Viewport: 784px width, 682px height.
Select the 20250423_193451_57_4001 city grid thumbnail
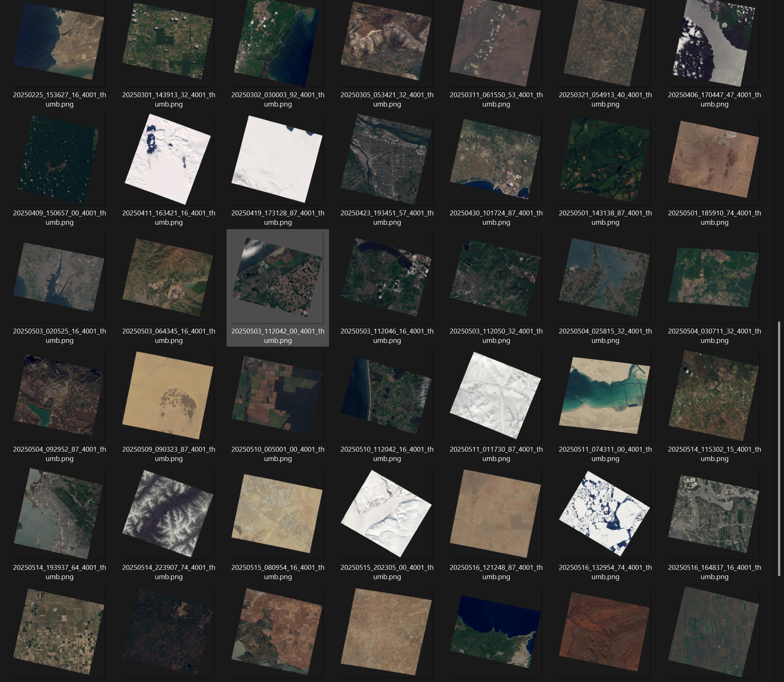click(386, 159)
